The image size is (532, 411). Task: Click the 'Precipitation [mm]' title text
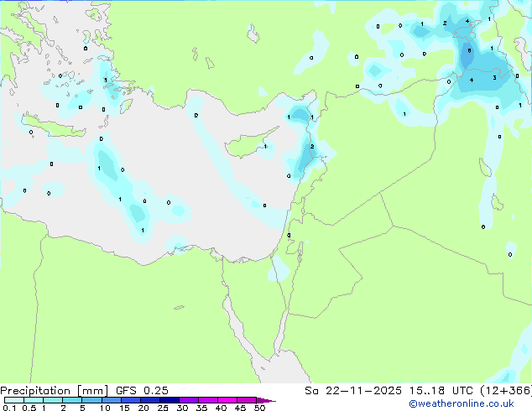55,391
